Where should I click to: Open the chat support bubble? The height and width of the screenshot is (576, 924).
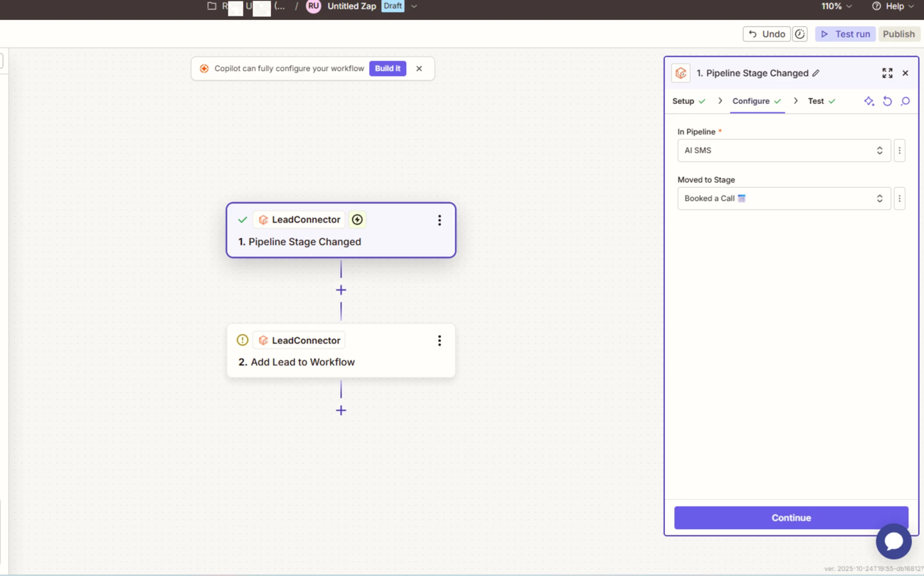click(893, 541)
